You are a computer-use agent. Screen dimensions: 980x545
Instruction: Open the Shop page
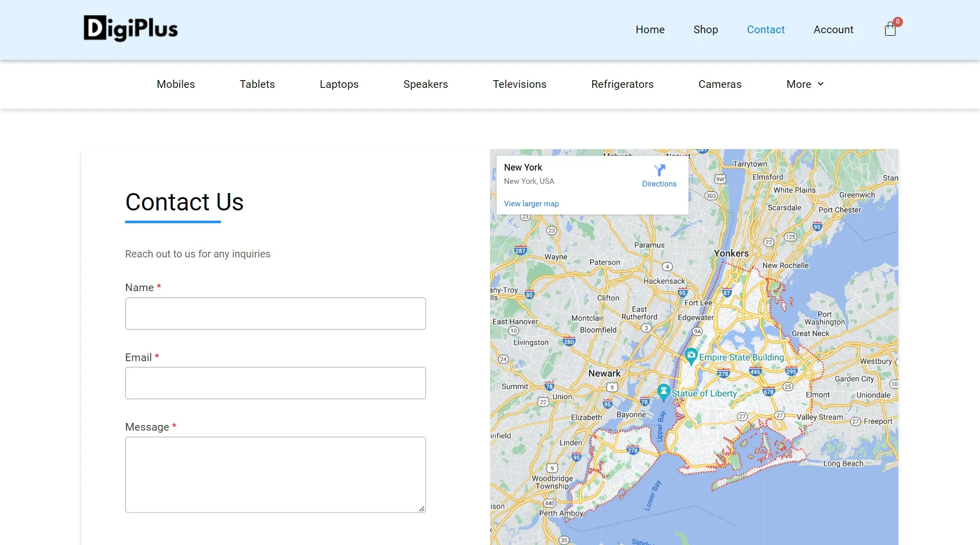pyautogui.click(x=705, y=30)
